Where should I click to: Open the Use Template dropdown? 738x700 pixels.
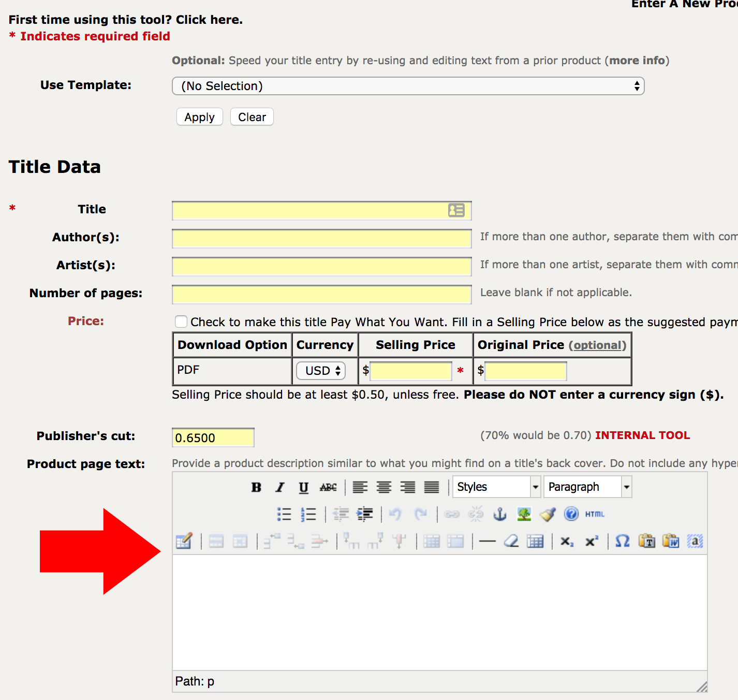(408, 86)
